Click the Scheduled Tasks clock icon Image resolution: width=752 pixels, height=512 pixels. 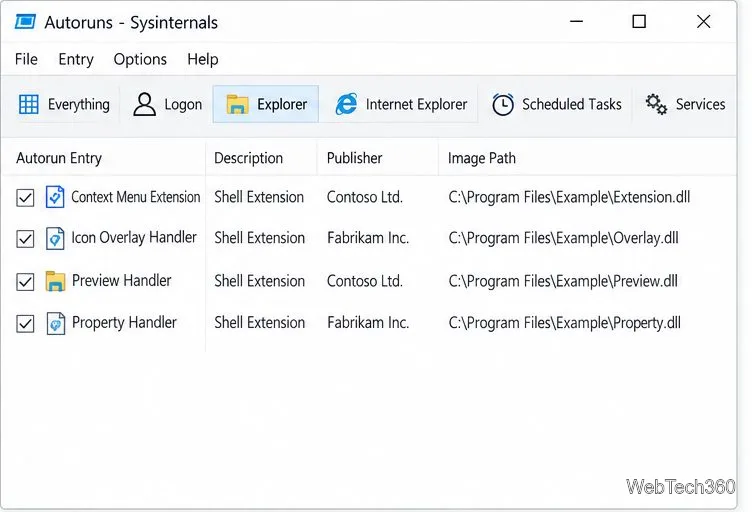click(503, 104)
